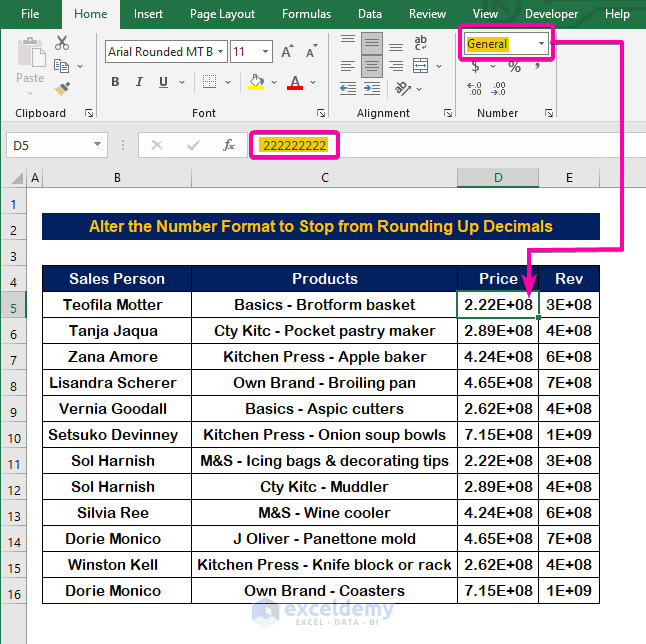Switch to the Developer tab
The image size is (646, 644).
[x=551, y=14]
